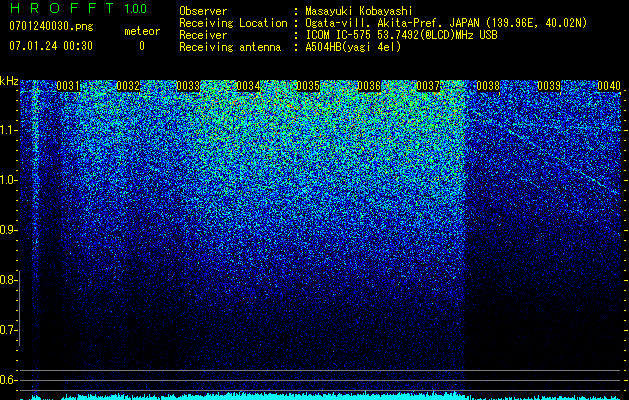Click the 1.0 kHz axis label
Image resolution: width=629 pixels, height=400 pixels.
click(x=8, y=180)
